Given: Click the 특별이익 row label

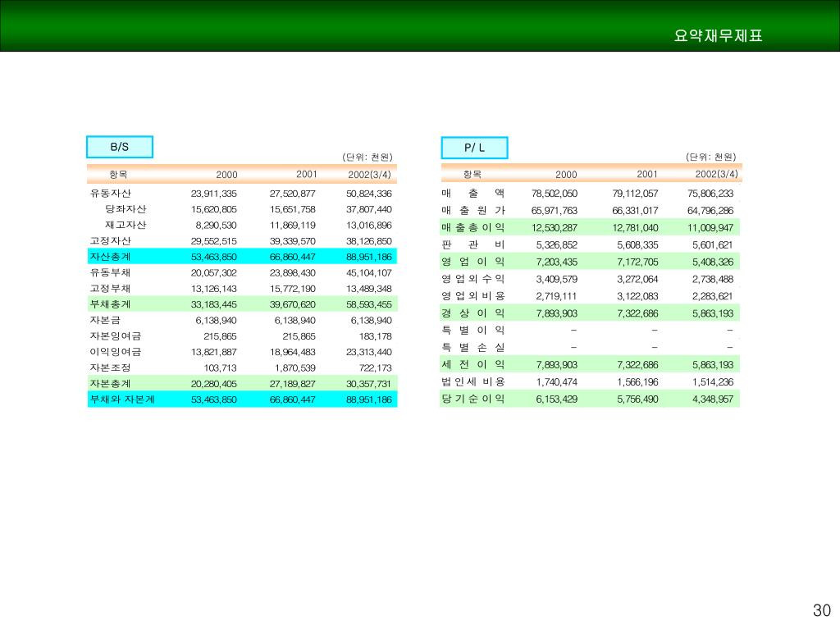Looking at the screenshot, I should [473, 330].
